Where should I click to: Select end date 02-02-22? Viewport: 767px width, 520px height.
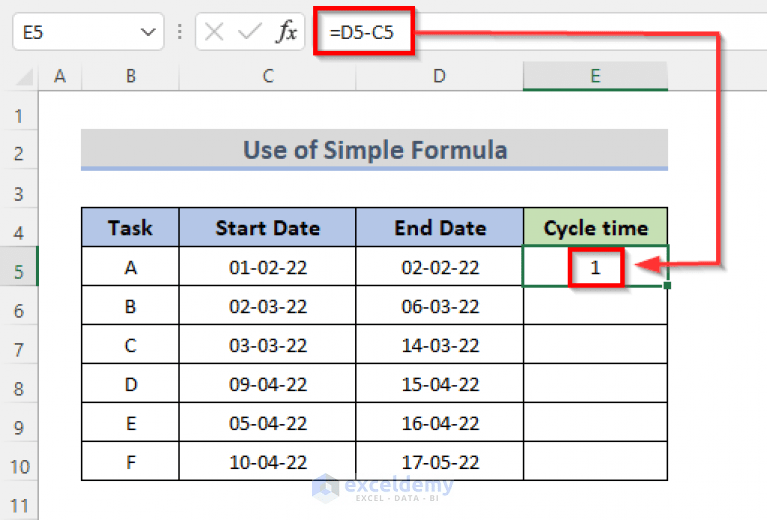click(x=440, y=267)
